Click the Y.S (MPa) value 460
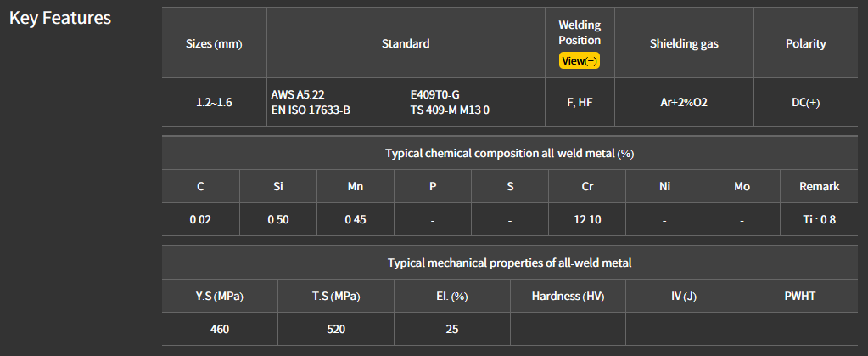Screen dimensions: 868x356 (220, 329)
